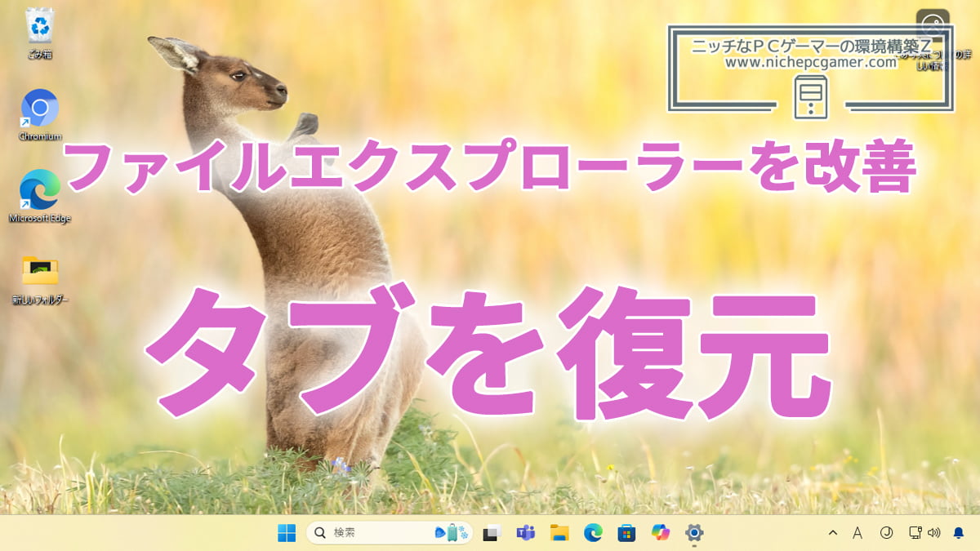This screenshot has width=980, height=551.
Task: Open the Recycle Bin (ごみ箱) desktop icon
Action: [39, 27]
